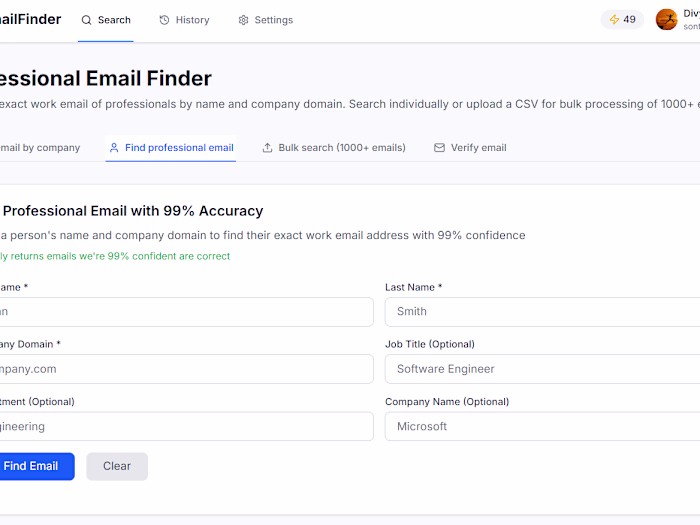
Task: Click the lightning bolt credits icon
Action: [614, 20]
